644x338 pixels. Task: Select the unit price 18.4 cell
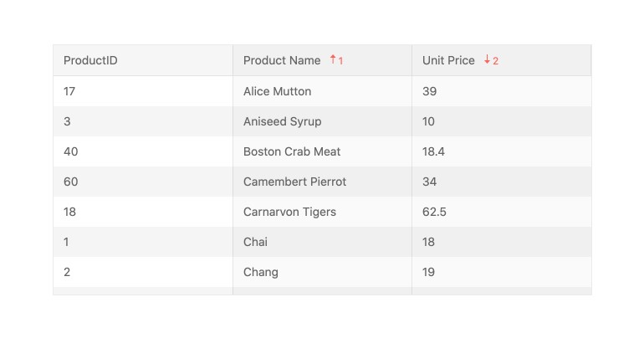click(x=434, y=151)
